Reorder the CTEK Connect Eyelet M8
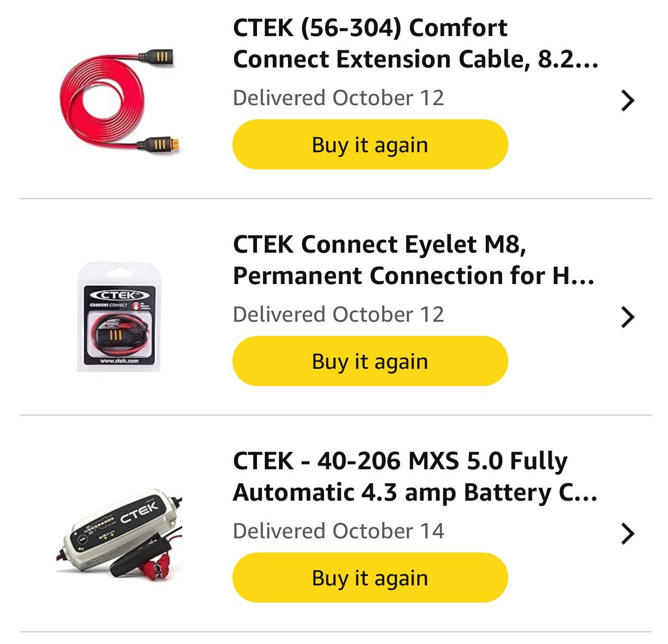This screenshot has height=644, width=668. 370,361
